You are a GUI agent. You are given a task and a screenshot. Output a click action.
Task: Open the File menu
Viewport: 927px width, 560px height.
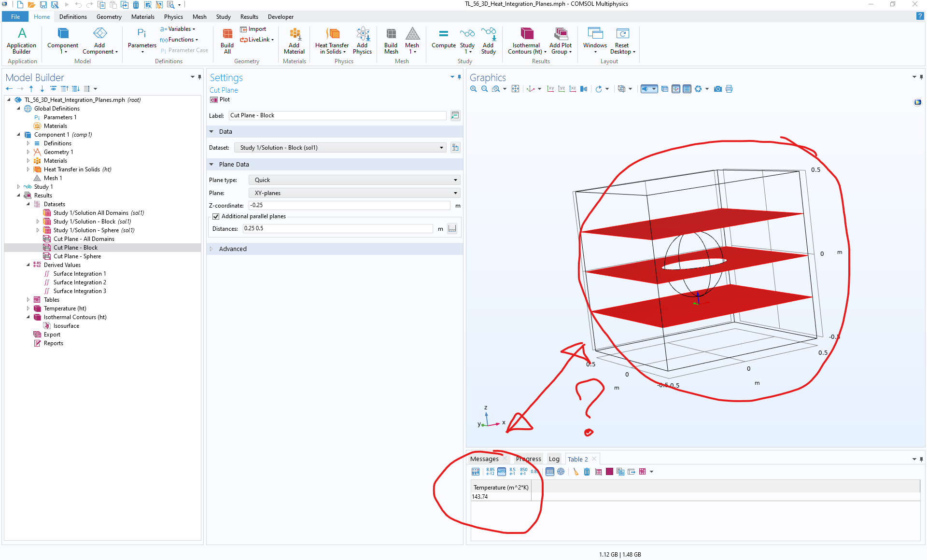tap(15, 17)
